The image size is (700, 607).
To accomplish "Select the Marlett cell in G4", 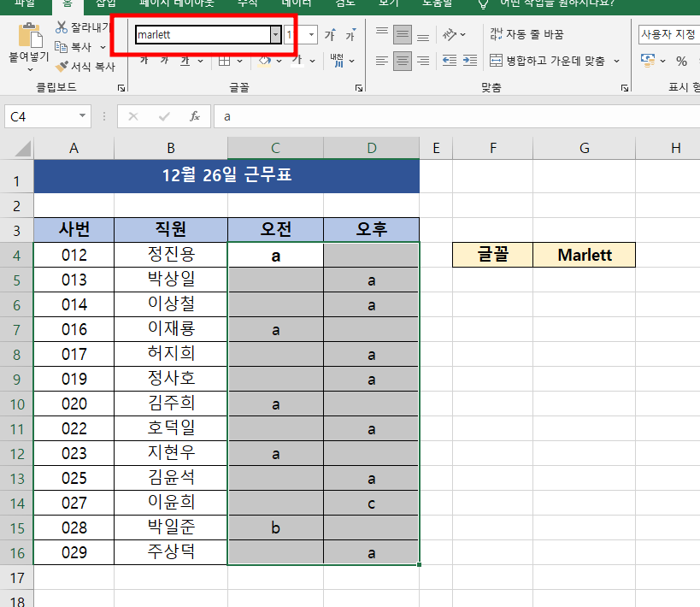I will [x=584, y=255].
